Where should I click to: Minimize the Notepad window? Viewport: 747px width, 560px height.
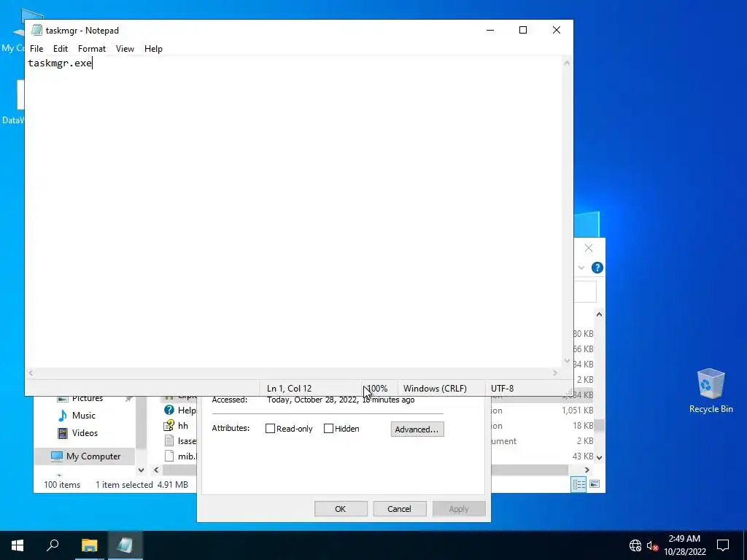click(x=489, y=30)
